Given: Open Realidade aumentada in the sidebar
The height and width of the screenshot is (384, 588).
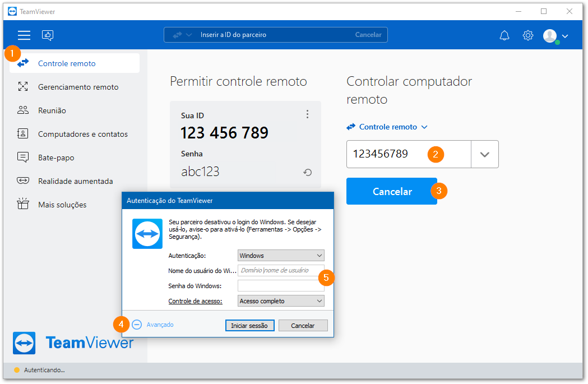Looking at the screenshot, I should (75, 181).
